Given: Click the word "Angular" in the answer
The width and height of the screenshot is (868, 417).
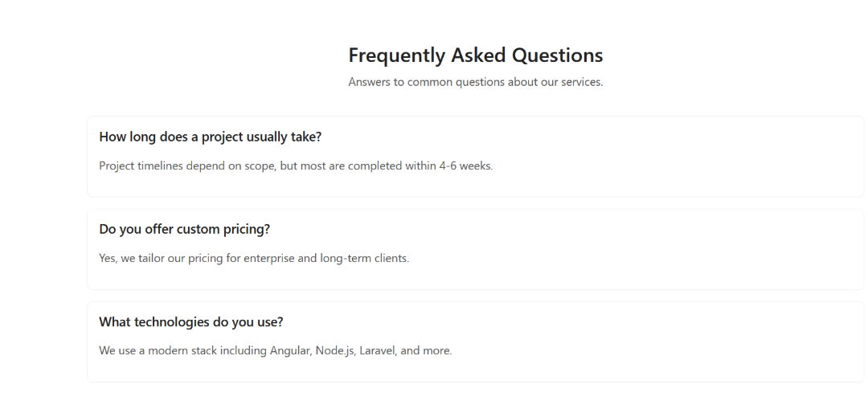Looking at the screenshot, I should coord(291,350).
